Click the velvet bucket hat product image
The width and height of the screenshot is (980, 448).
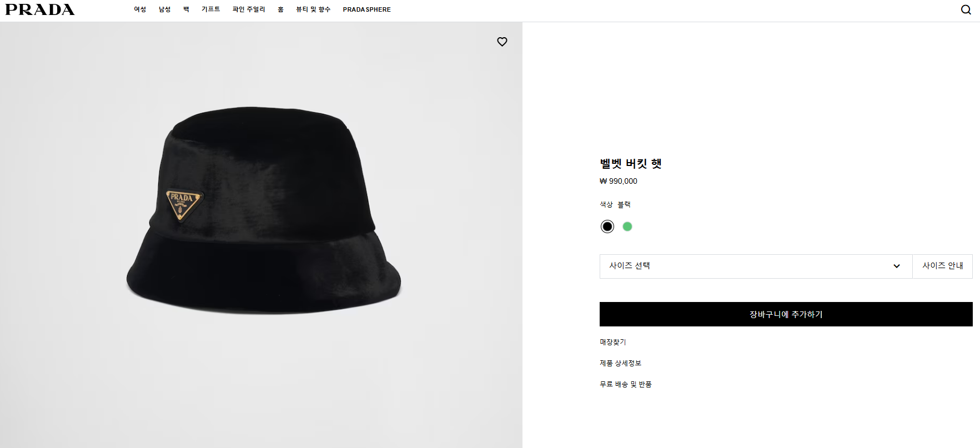[x=263, y=211]
